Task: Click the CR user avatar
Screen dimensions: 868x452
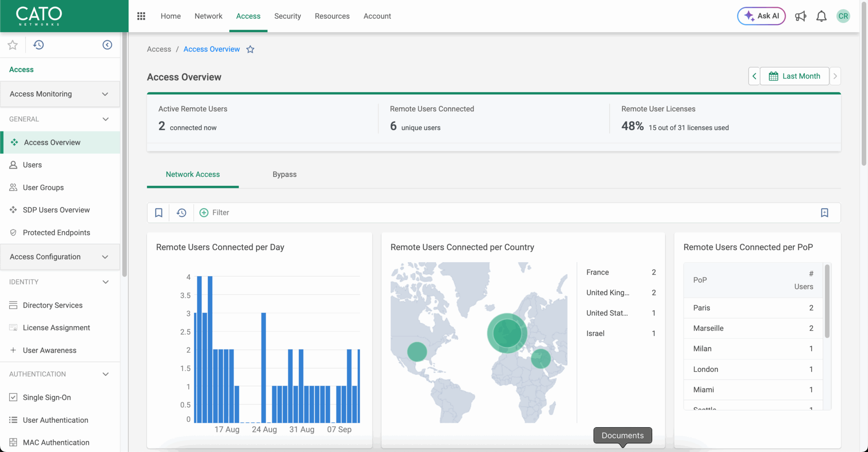Action: (843, 16)
